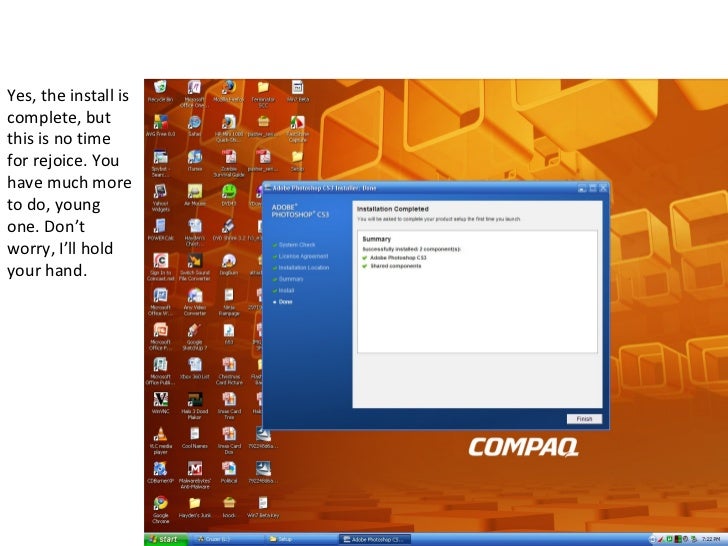Select the Cool Names text file

pyautogui.click(x=195, y=437)
